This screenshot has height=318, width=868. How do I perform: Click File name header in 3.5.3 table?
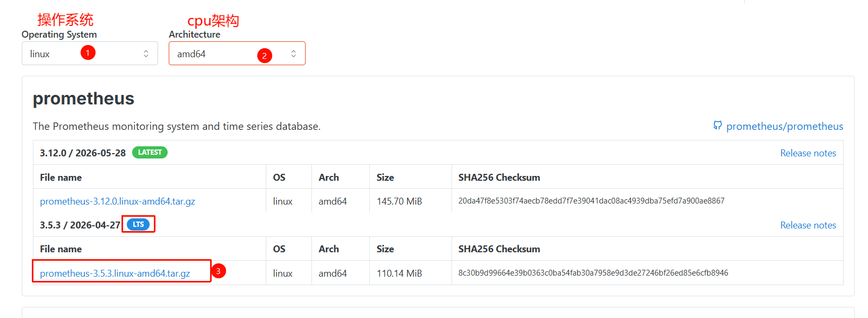pyautogui.click(x=61, y=249)
